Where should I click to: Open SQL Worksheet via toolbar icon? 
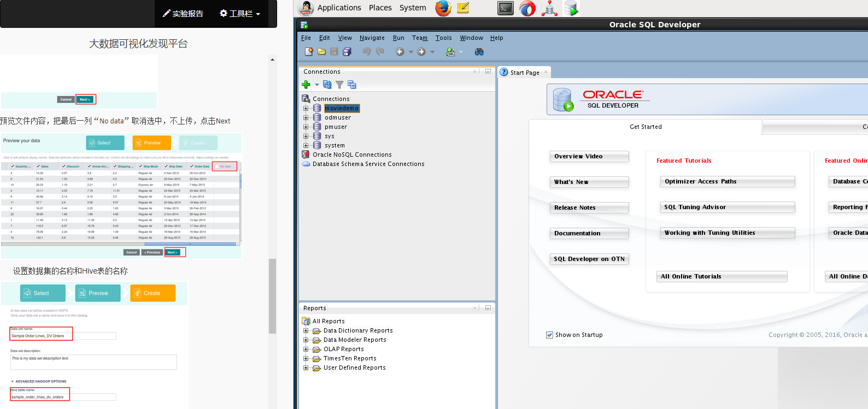coord(450,51)
